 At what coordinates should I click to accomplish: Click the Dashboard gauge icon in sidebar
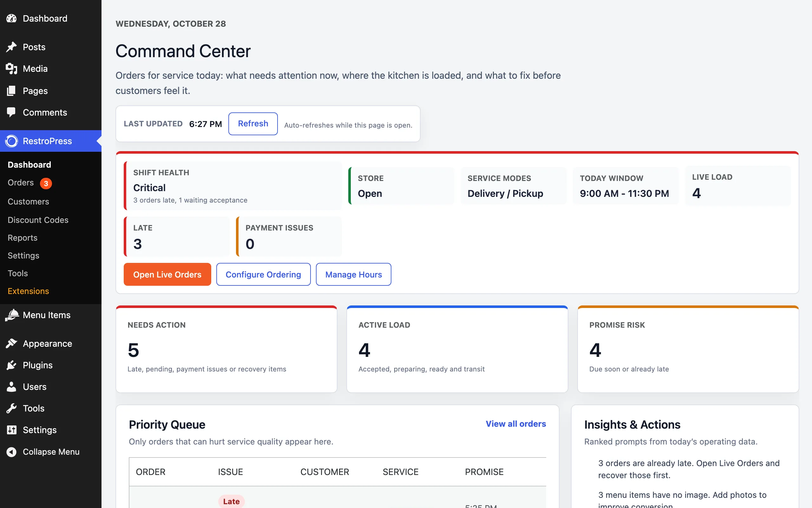tap(11, 18)
